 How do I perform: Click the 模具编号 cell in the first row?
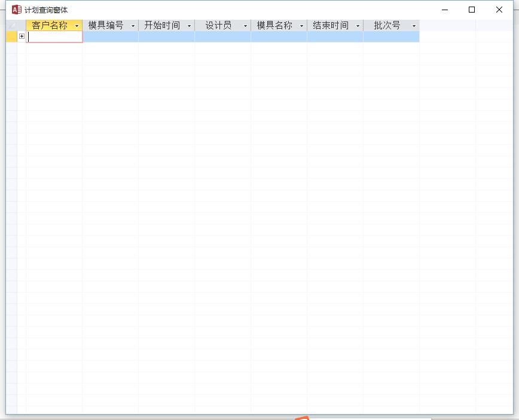pyautogui.click(x=111, y=36)
